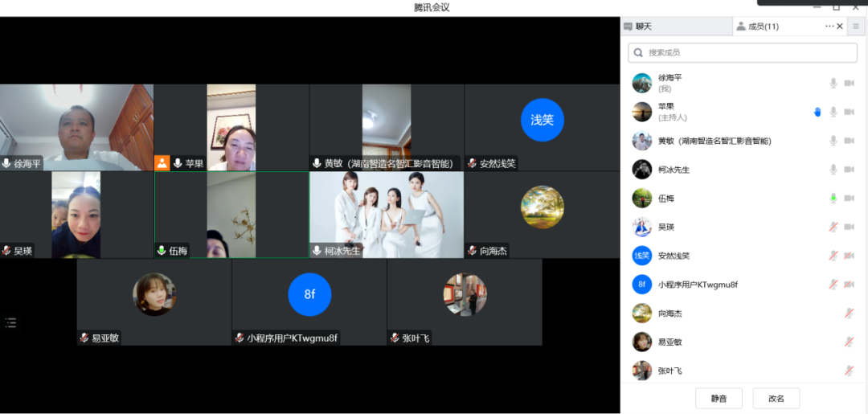868x414 pixels.
Task: Select 苹果 host avatar in member list
Action: click(642, 112)
